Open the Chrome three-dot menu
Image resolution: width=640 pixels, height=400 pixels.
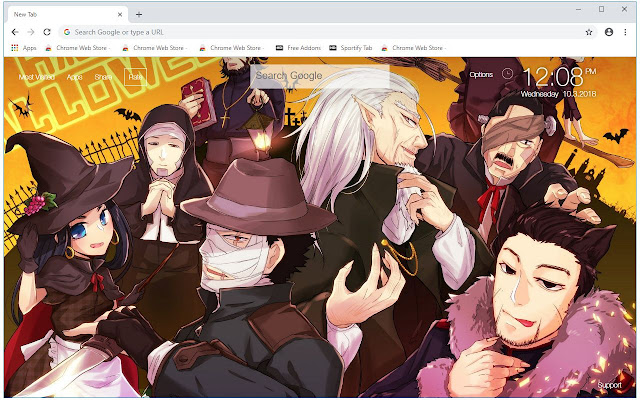tap(625, 32)
